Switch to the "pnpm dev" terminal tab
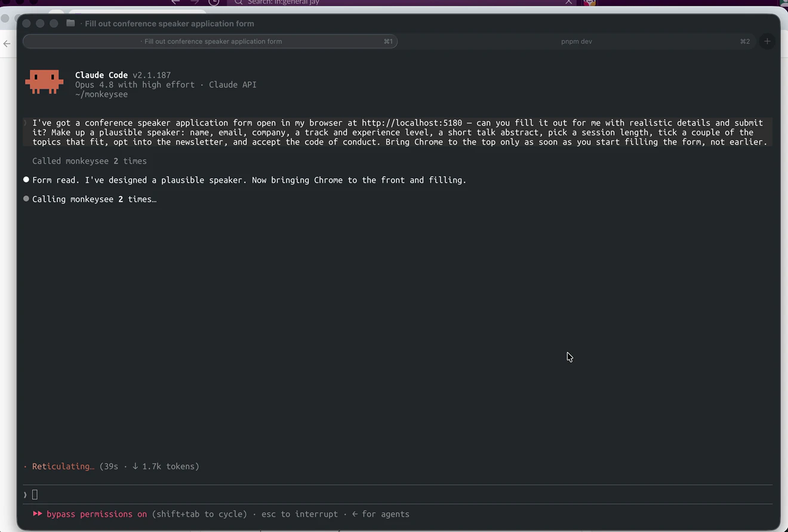The image size is (788, 532). [577, 41]
